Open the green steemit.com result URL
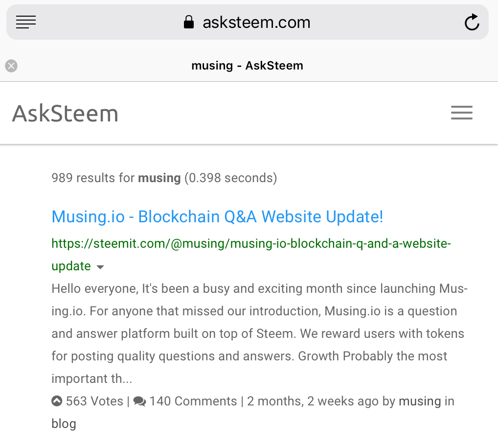 click(251, 255)
